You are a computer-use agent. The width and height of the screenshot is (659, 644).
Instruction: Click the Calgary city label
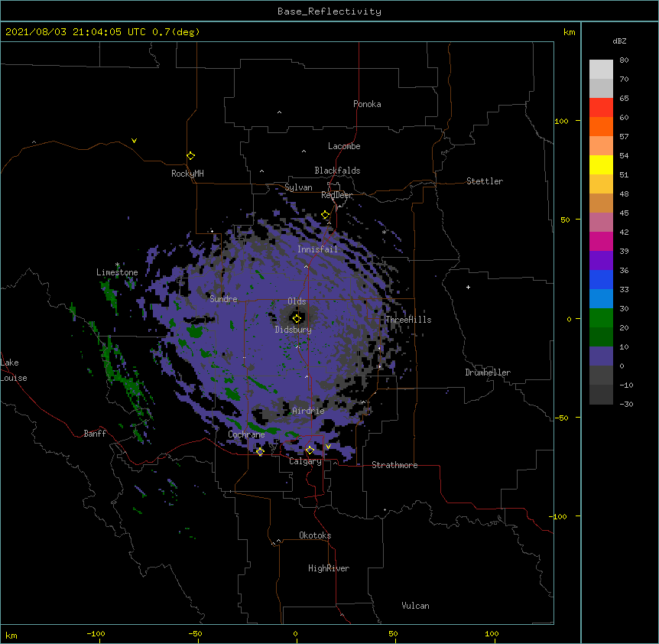click(305, 461)
